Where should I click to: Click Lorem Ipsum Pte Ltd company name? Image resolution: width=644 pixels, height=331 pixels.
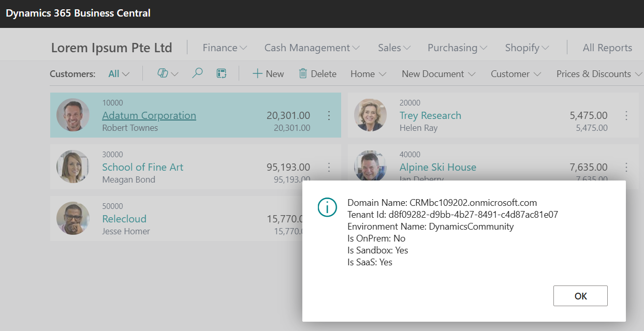click(111, 48)
